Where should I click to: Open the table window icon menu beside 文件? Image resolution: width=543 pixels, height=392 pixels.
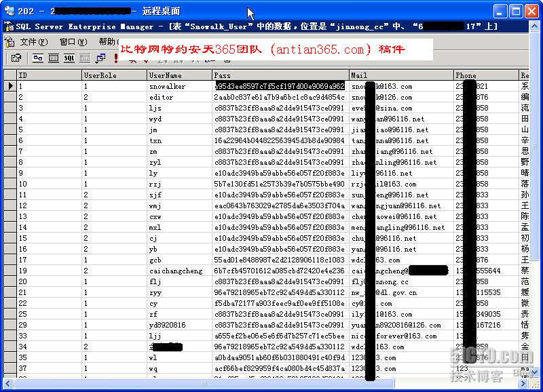(x=10, y=42)
